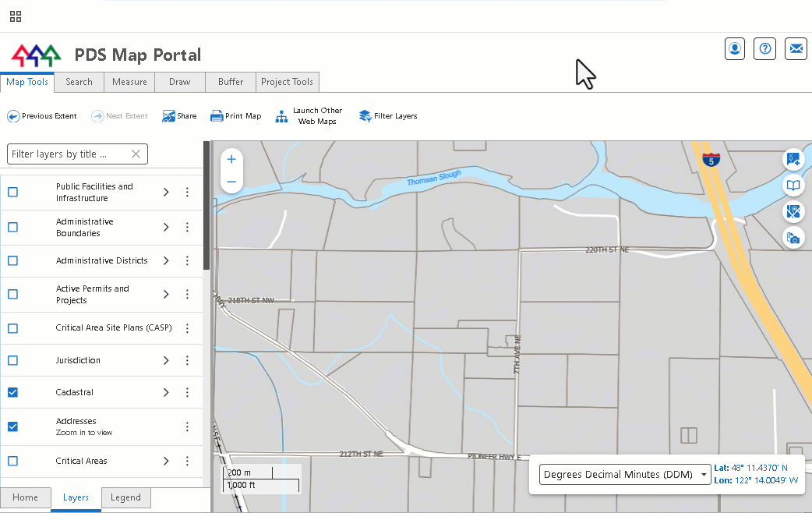Check the Jurisdiction layer checkbox

coord(13,360)
